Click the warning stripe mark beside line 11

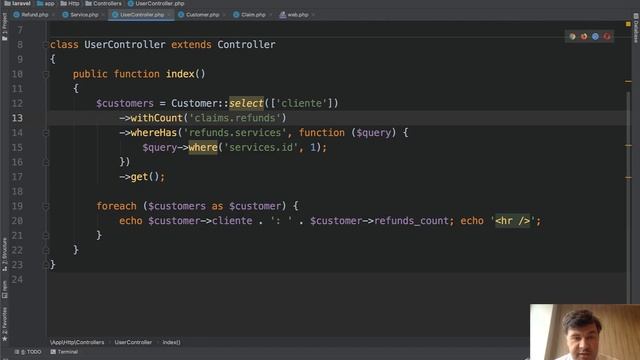(628, 82)
